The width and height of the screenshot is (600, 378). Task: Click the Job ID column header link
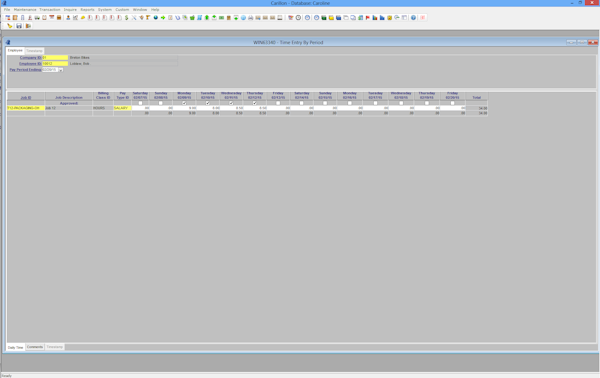[26, 98]
